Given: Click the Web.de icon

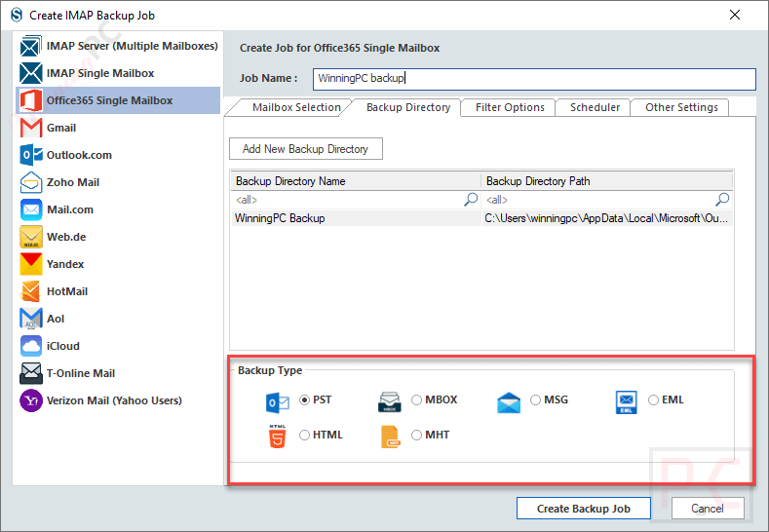Looking at the screenshot, I should pos(31,237).
